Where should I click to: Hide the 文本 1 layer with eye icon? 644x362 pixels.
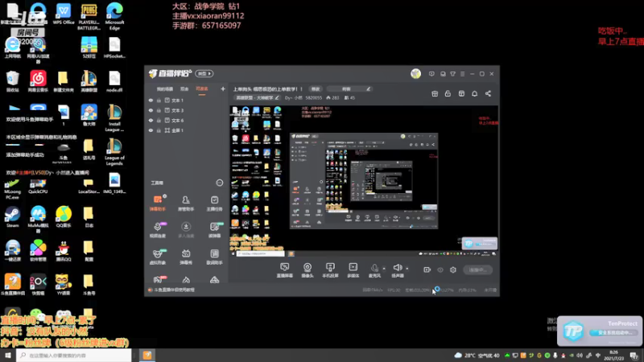click(x=151, y=100)
